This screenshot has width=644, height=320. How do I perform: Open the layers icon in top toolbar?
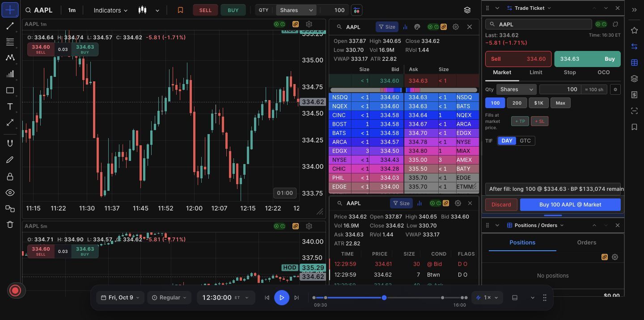(467, 10)
